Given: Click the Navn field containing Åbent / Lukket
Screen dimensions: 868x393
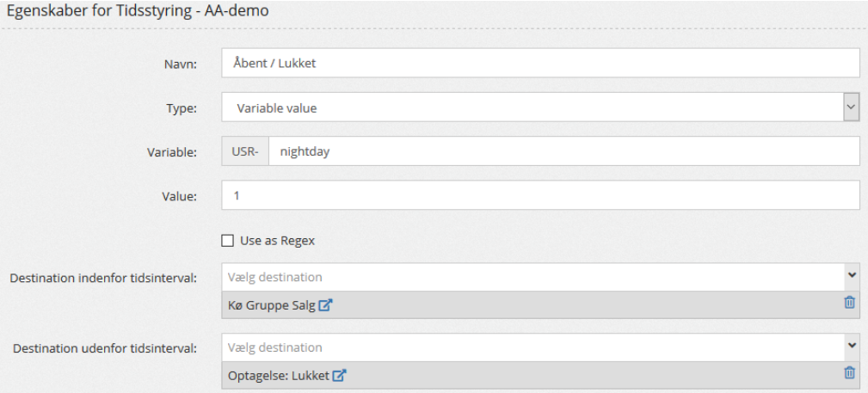Looking at the screenshot, I should click(x=539, y=63).
